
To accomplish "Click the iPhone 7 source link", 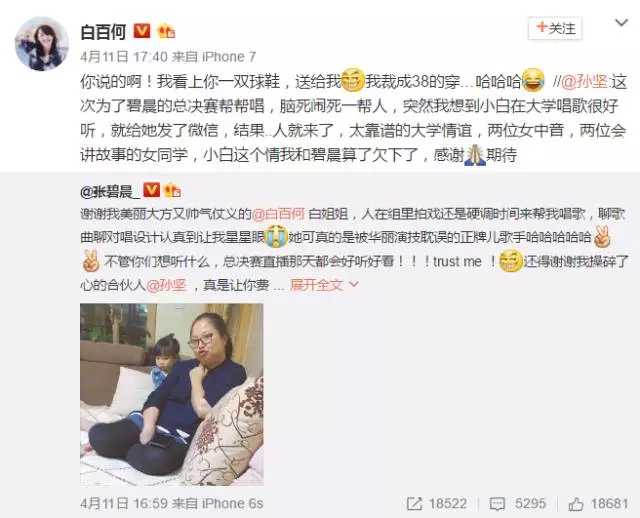I will point(229,57).
